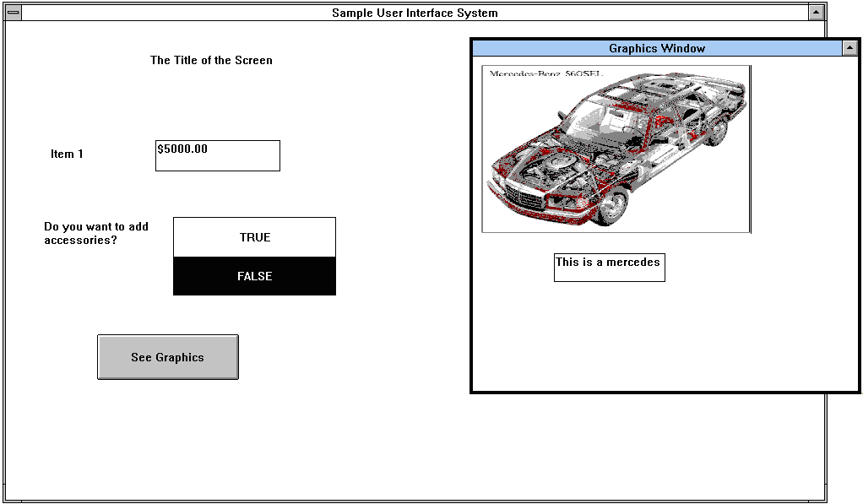Open the control menu box of Sample User Interface System
This screenshot has width=863, height=504.
14,13
